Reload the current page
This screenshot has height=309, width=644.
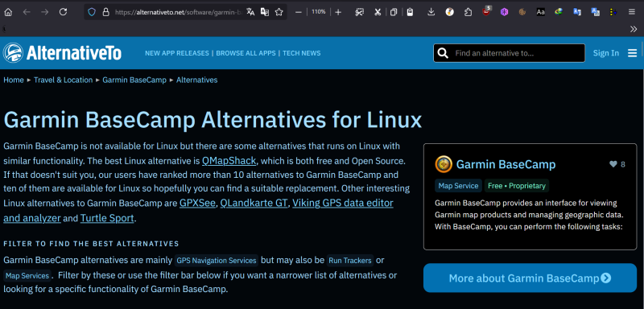point(63,12)
